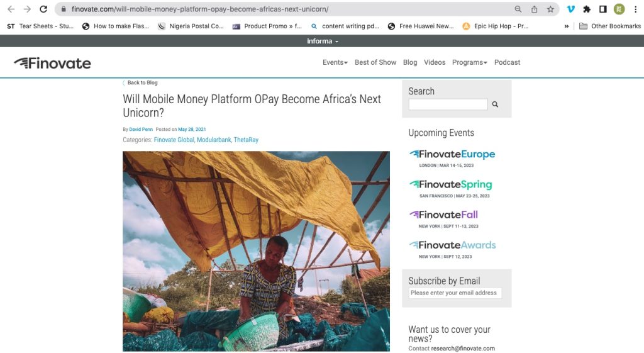Click the browser address bar URL

click(200, 9)
